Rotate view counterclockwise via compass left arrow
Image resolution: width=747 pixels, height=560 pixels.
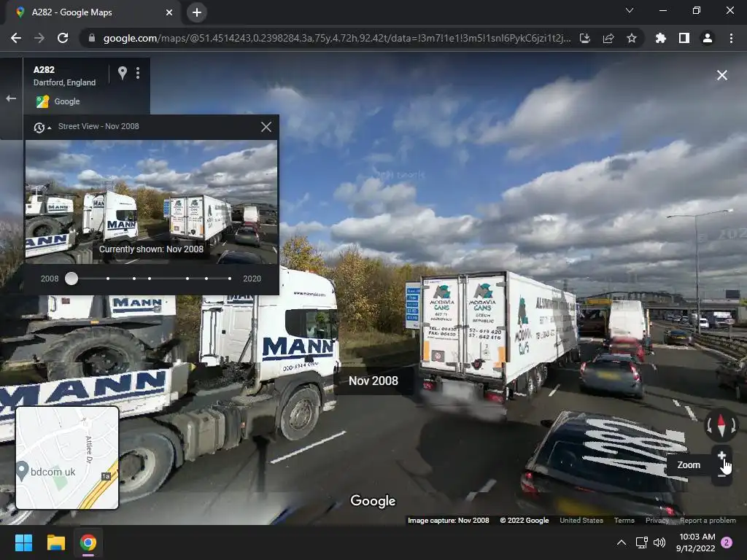[x=709, y=424]
